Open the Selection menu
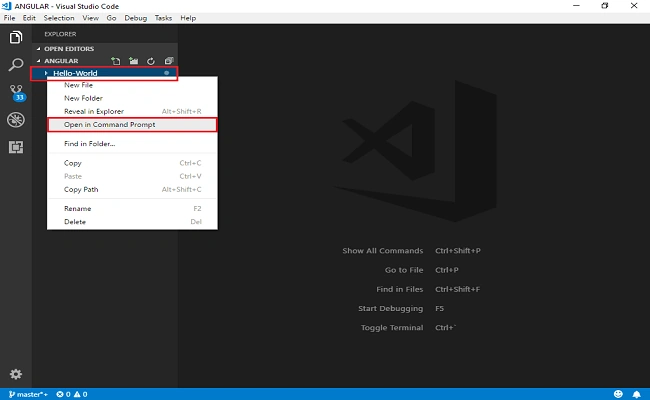This screenshot has width=650, height=400. coord(59,18)
